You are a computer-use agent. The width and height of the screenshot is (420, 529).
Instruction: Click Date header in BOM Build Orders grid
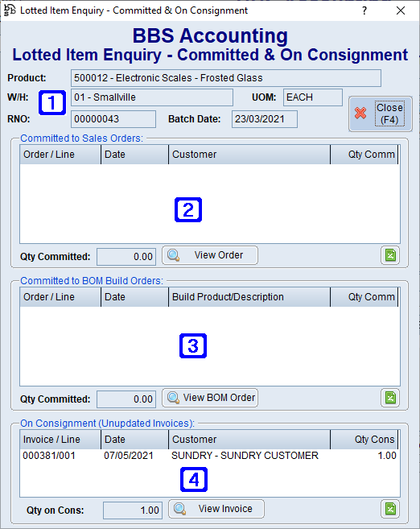(135, 297)
